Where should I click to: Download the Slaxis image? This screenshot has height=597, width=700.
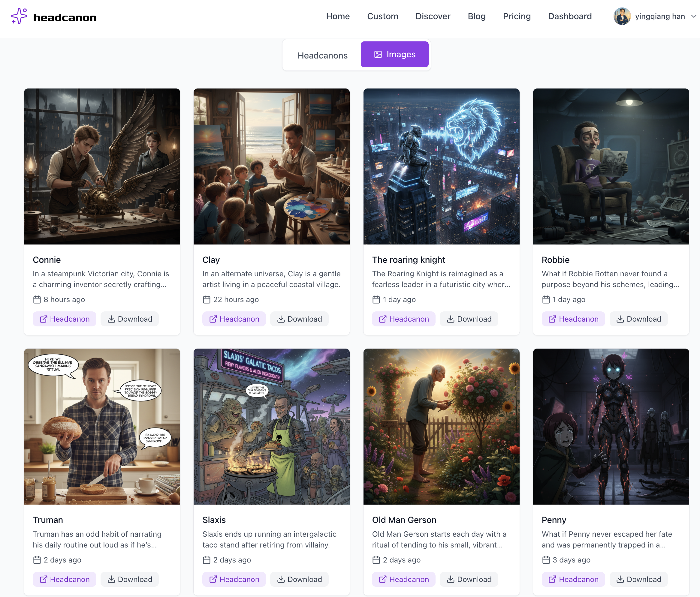click(299, 579)
